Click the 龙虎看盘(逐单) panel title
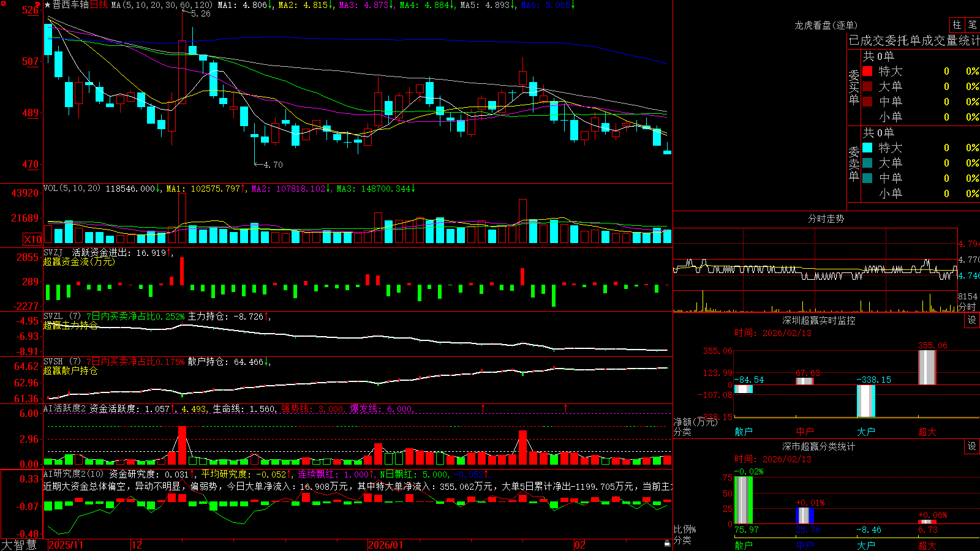 tap(826, 25)
